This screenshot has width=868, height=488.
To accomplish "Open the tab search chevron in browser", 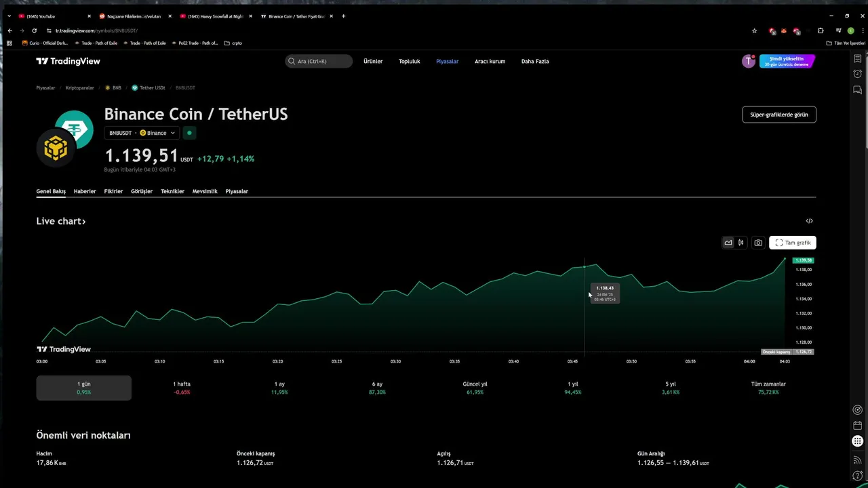I will pyautogui.click(x=9, y=16).
